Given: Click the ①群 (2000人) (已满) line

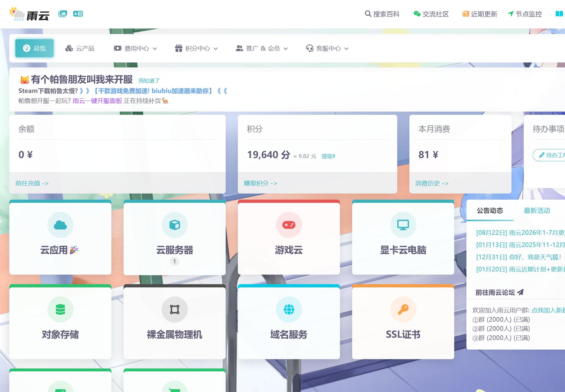Looking at the screenshot, I should pyautogui.click(x=501, y=320).
